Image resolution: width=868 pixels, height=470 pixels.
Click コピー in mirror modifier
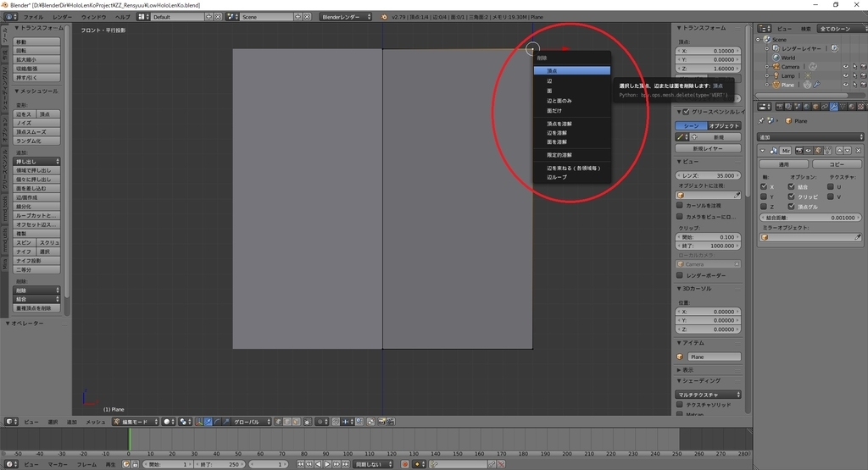(x=837, y=164)
